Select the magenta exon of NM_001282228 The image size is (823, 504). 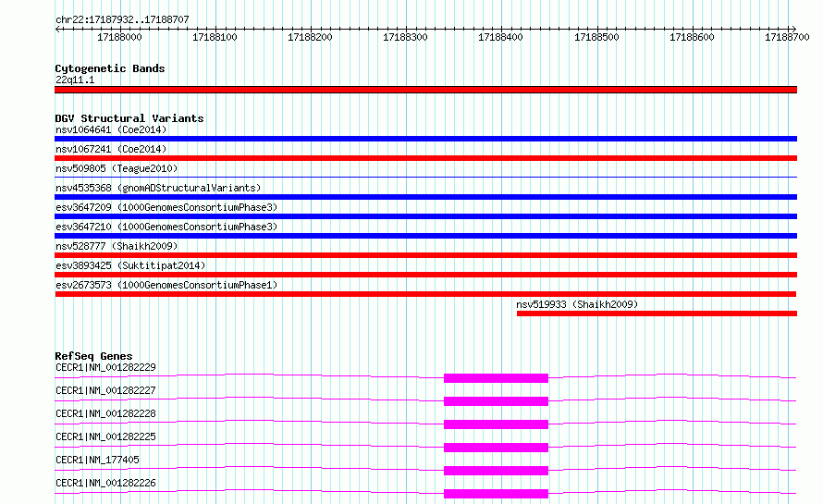point(496,424)
